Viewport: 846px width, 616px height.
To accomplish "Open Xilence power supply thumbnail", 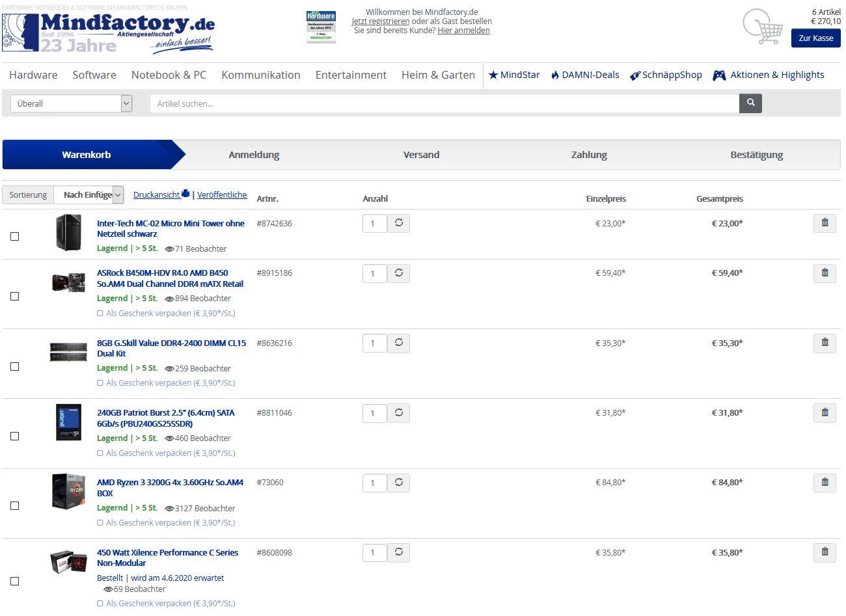I will (68, 562).
